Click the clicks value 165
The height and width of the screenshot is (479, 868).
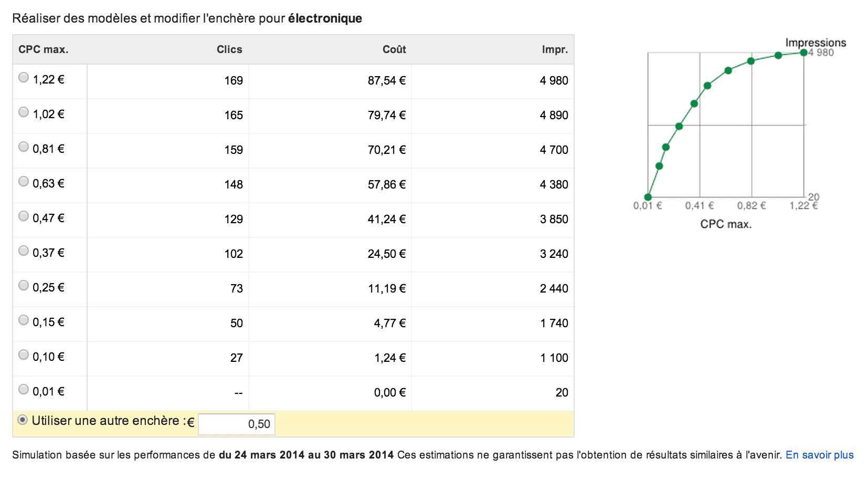[x=234, y=116]
